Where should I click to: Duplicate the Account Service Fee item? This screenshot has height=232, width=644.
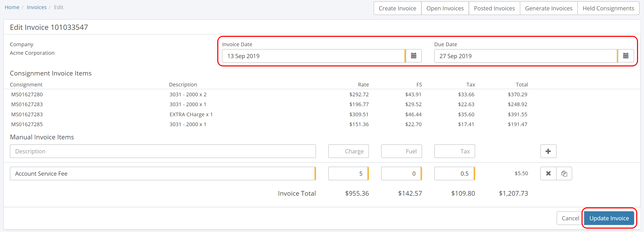[564, 173]
